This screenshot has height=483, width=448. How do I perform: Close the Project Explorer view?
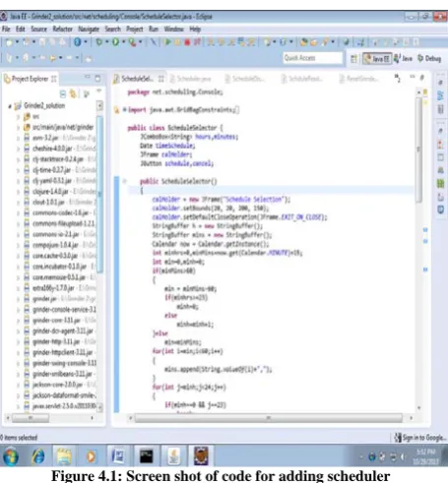[x=54, y=79]
